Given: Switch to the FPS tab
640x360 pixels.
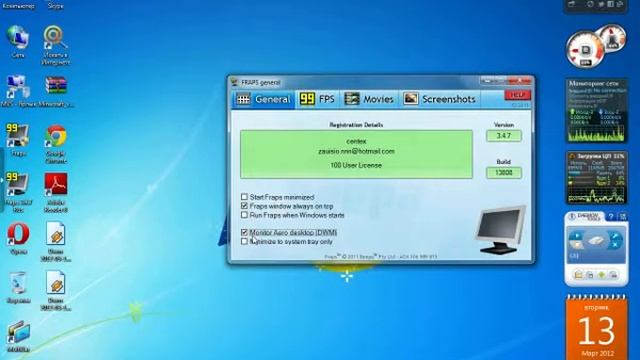Looking at the screenshot, I should 317,99.
